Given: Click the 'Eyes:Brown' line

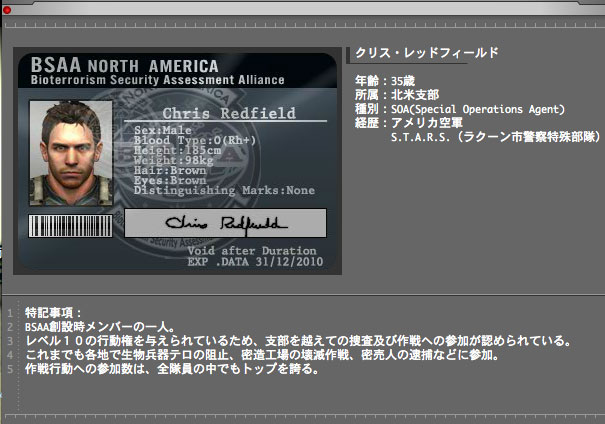Looking at the screenshot, I should (170, 180).
